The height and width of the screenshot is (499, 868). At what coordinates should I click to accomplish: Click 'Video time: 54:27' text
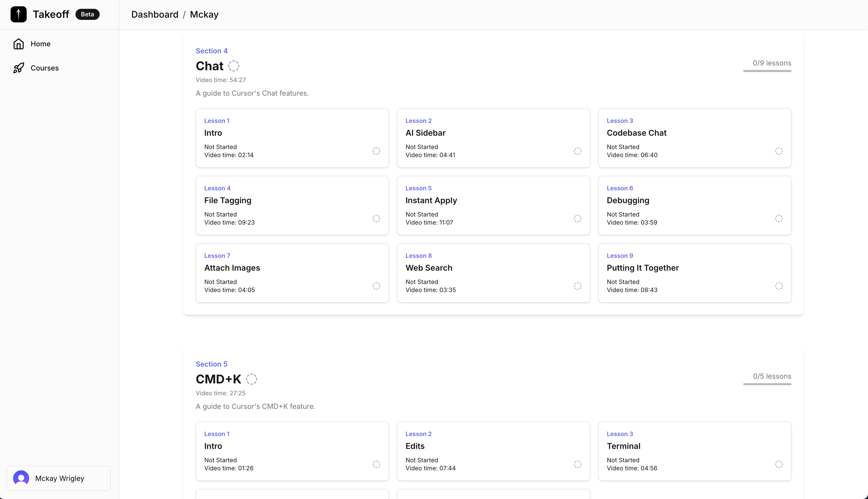pos(221,80)
